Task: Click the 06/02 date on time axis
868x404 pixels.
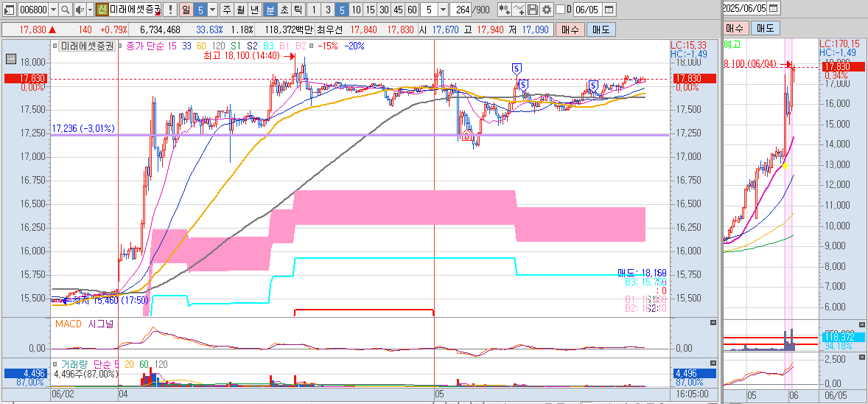Action: [63, 394]
